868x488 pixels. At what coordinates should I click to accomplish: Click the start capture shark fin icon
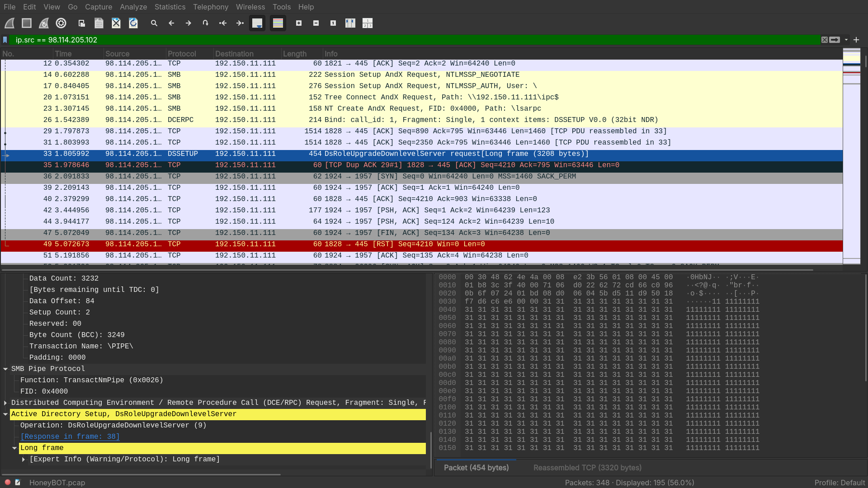click(x=9, y=23)
